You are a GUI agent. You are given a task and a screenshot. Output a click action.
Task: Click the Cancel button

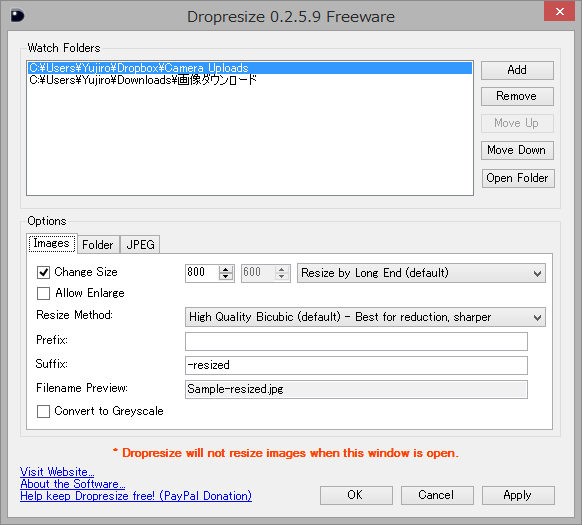437,495
